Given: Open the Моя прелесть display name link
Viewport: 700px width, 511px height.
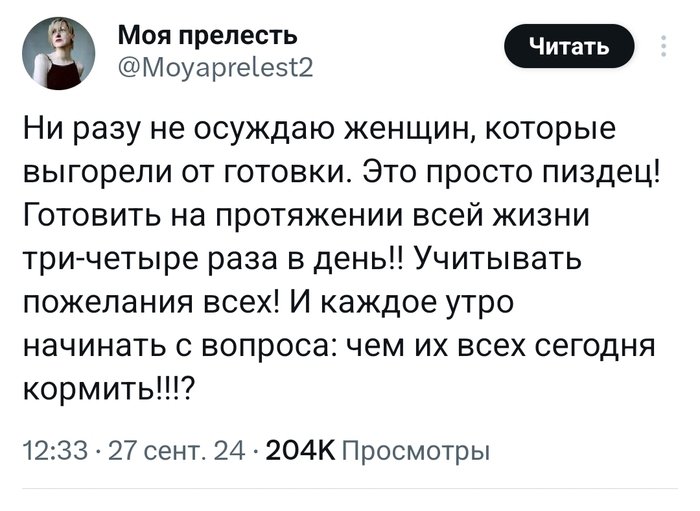Looking at the screenshot, I should coord(207,35).
